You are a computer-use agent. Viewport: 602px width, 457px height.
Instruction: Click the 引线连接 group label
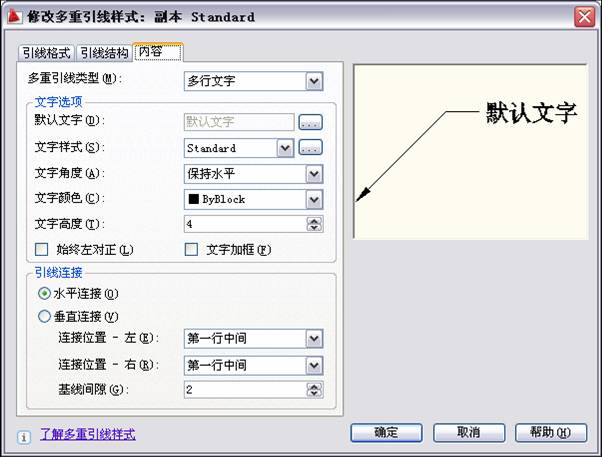58,272
